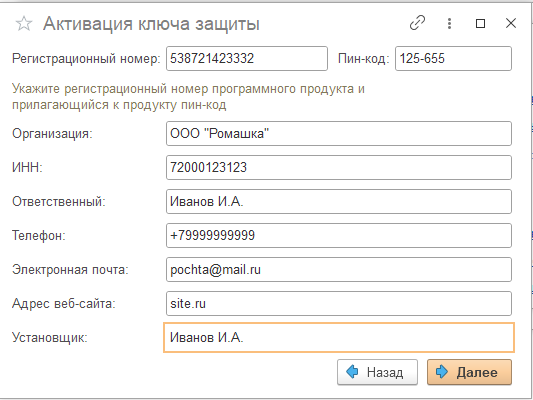Viewport: 533px width, 400px height.
Task: Edit the ИНН field value
Action: (x=339, y=168)
